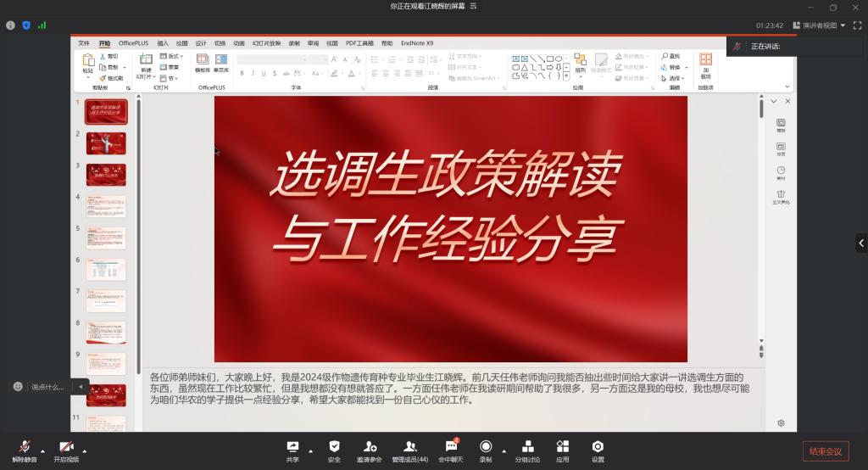This screenshot has height=470, width=868.
Task: Open the in-meeting chat (会中聊天)
Action: pos(451,450)
